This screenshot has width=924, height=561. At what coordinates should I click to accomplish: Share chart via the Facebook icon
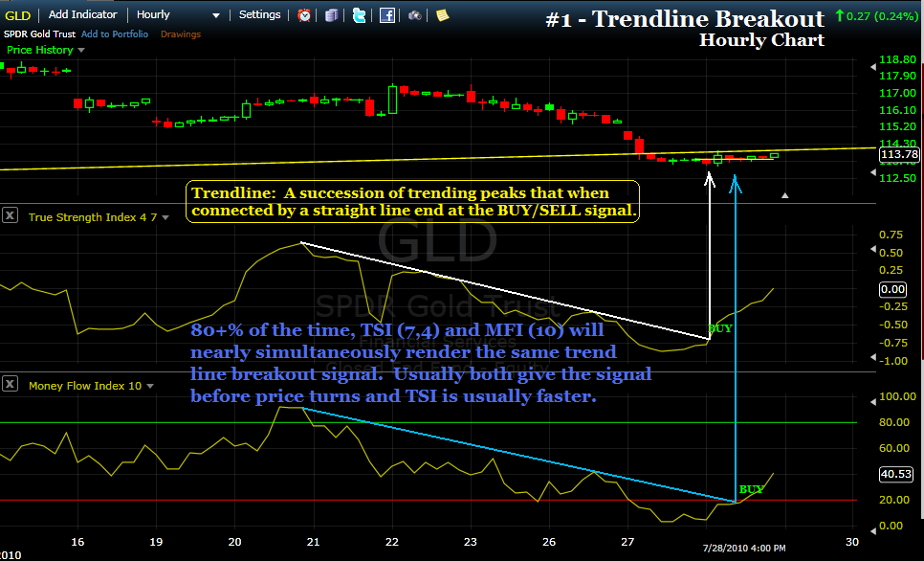388,15
